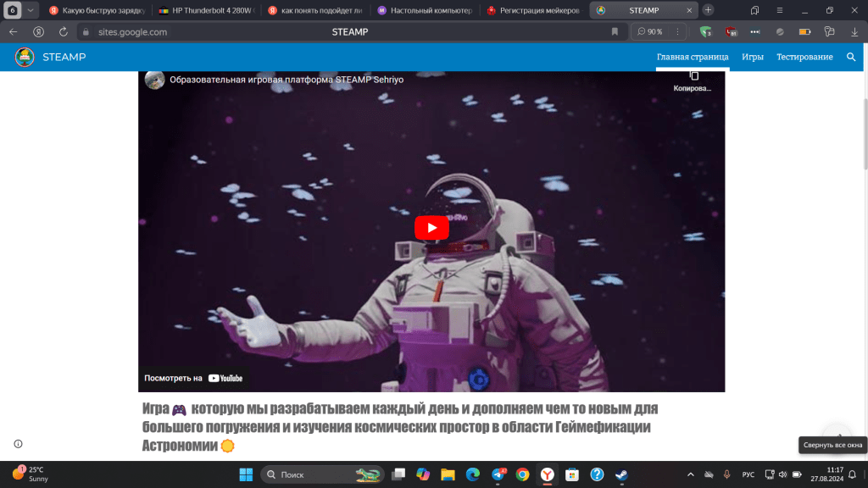Click the STEAMP site logo
The image size is (868, 488).
click(x=25, y=57)
